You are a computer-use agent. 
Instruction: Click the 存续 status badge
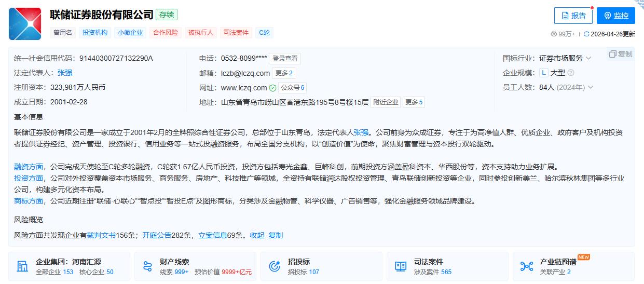[167, 15]
